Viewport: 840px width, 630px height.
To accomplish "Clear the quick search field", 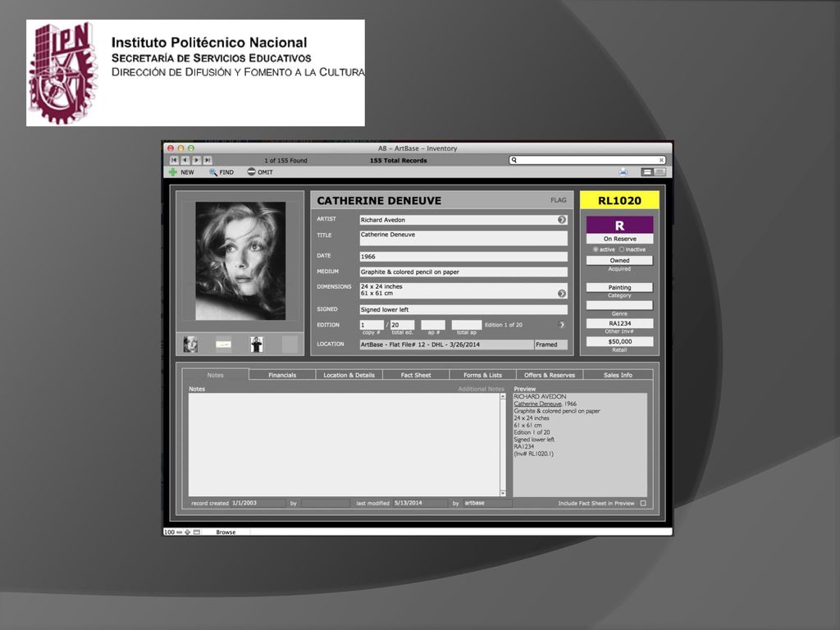I will click(662, 160).
